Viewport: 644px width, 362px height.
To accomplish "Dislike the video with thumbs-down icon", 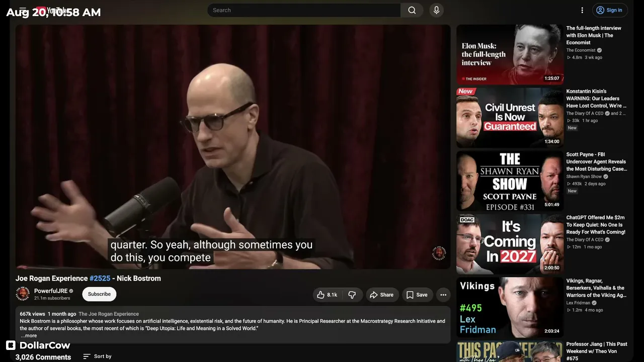I will click(352, 295).
